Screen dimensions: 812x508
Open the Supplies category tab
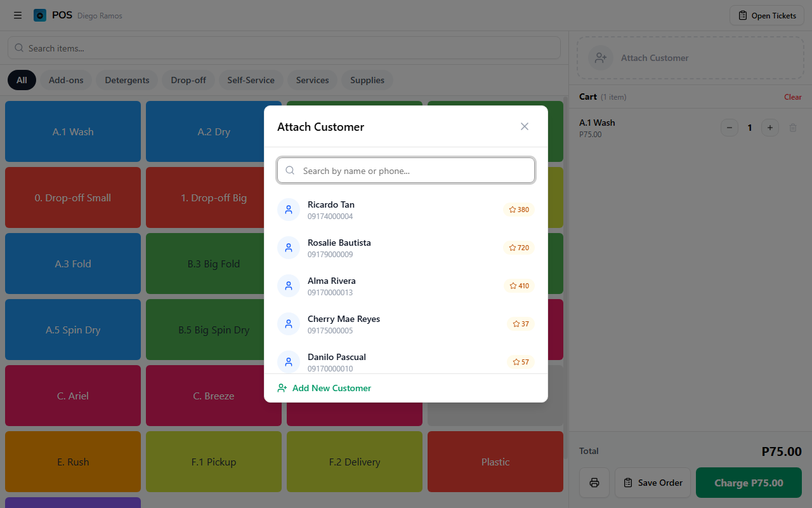tap(367, 80)
